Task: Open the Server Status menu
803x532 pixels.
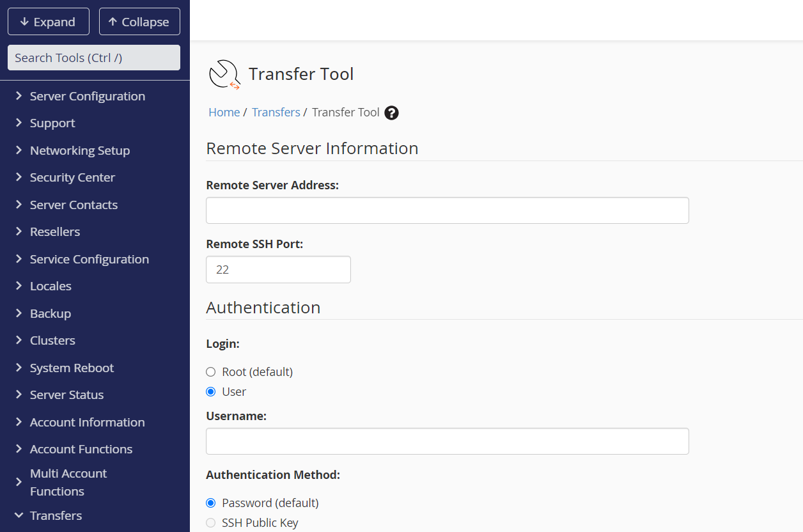Action: tap(66, 395)
